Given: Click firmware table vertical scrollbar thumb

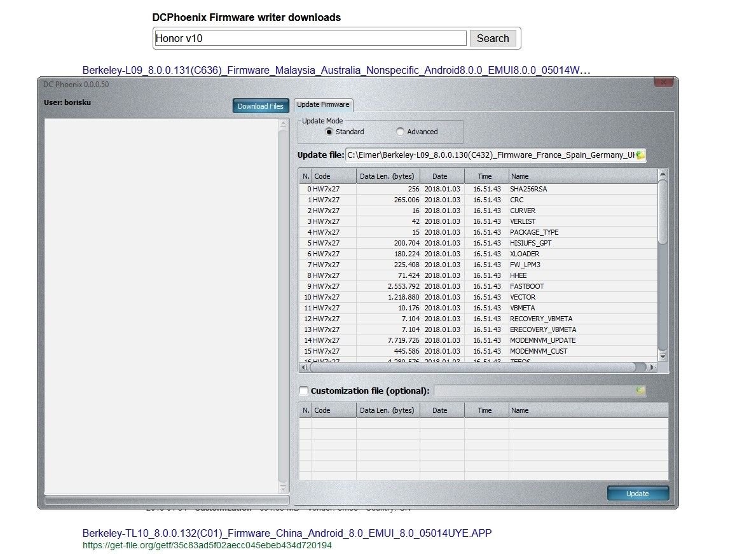Looking at the screenshot, I should [x=663, y=212].
